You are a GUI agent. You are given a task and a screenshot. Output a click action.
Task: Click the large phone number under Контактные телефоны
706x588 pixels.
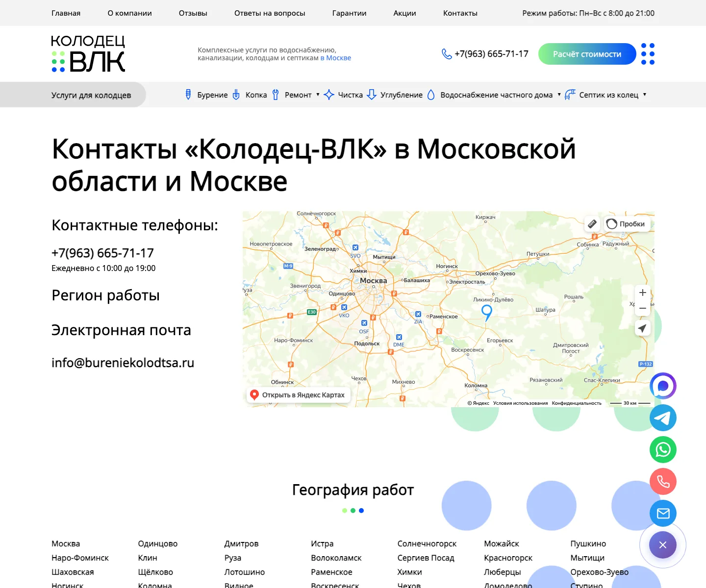pyautogui.click(x=102, y=253)
